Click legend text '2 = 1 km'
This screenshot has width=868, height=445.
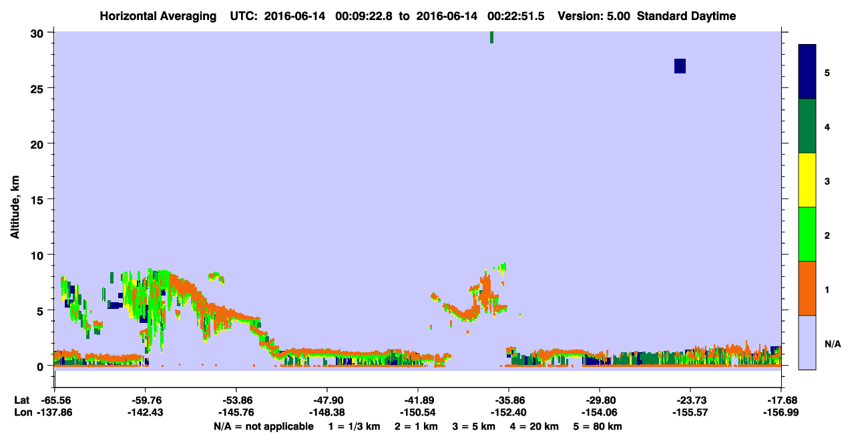[416, 426]
